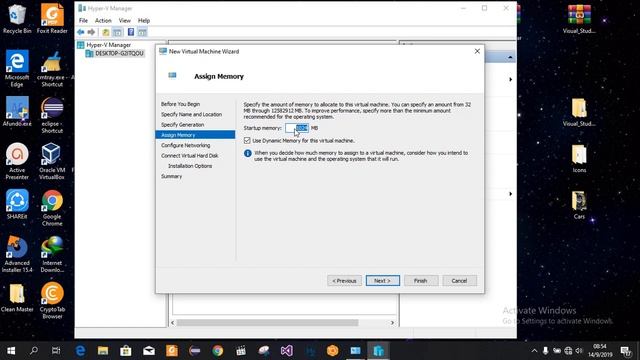
Task: Open Advanced Installer 15.4 desktop icon
Action: pos(17,254)
